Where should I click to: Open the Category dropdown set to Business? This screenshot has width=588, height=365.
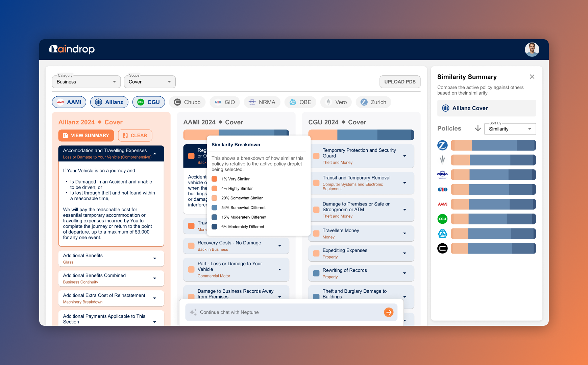tap(86, 82)
